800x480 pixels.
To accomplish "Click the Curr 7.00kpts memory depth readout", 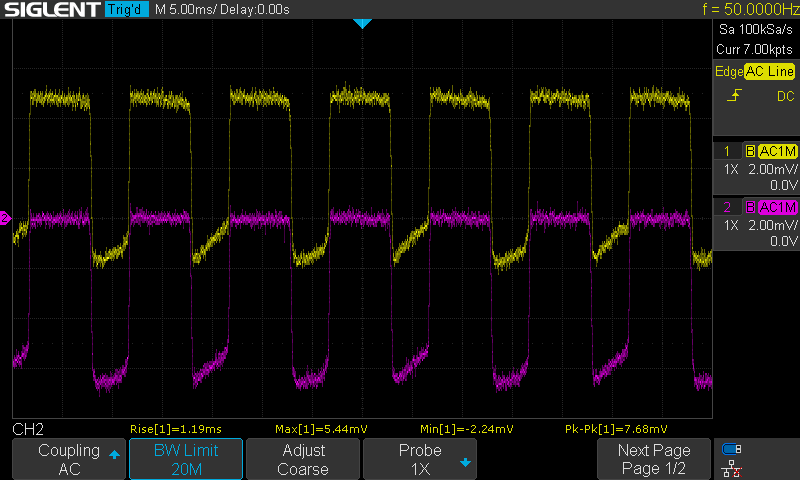I will (x=754, y=49).
